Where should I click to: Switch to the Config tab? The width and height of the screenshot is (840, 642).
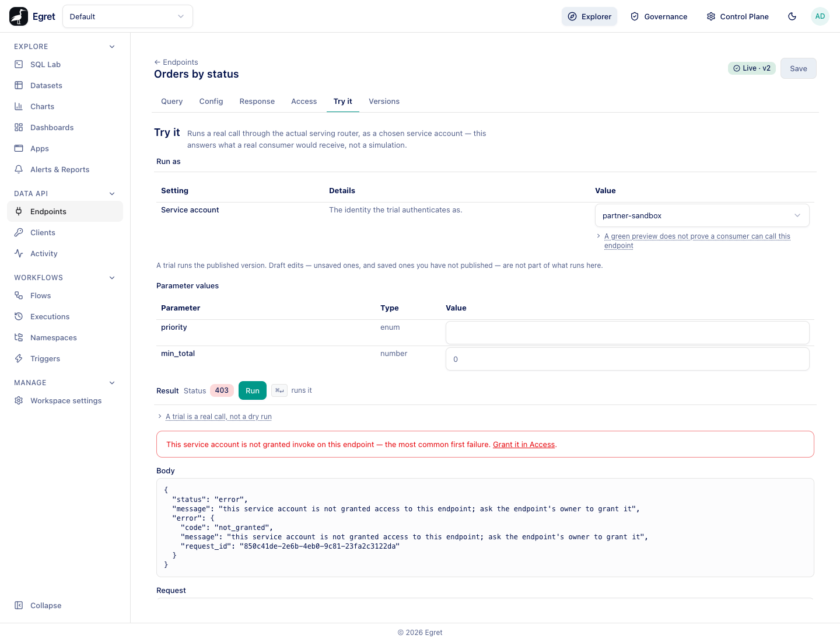(x=211, y=102)
